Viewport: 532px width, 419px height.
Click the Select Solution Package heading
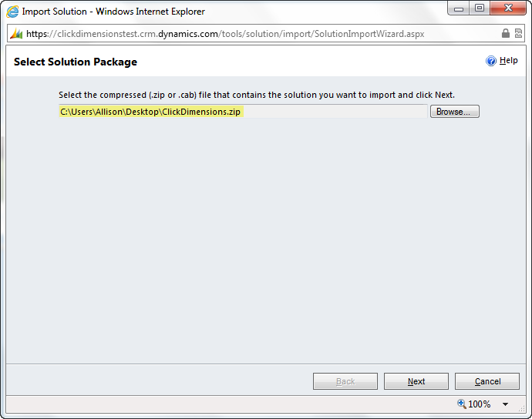coord(76,62)
